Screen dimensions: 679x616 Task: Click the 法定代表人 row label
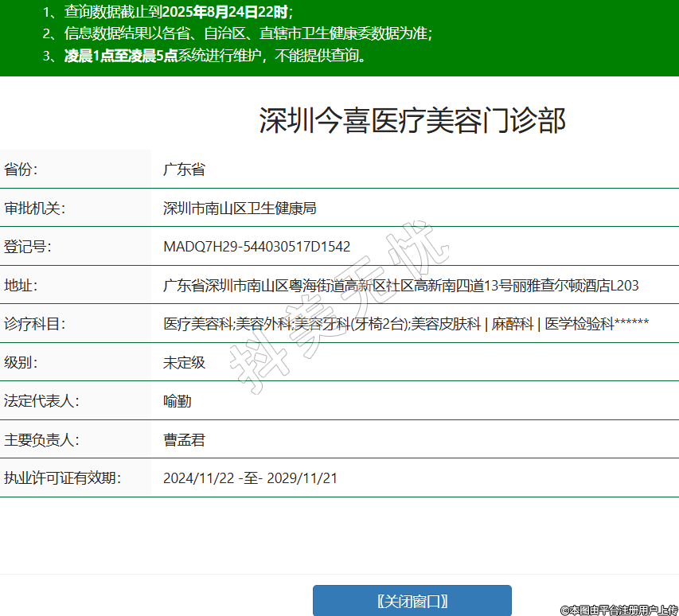tap(41, 401)
